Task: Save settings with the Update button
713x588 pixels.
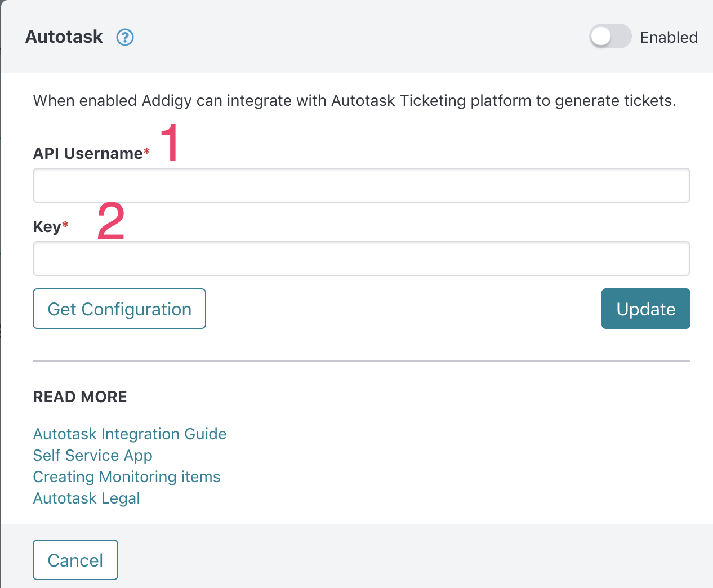Action: tap(645, 309)
